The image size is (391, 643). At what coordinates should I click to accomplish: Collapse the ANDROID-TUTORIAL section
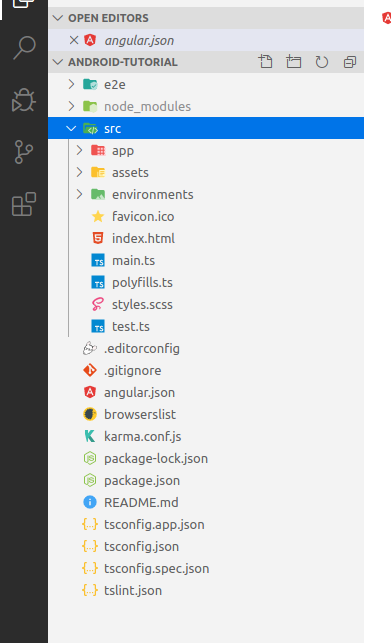[x=58, y=62]
